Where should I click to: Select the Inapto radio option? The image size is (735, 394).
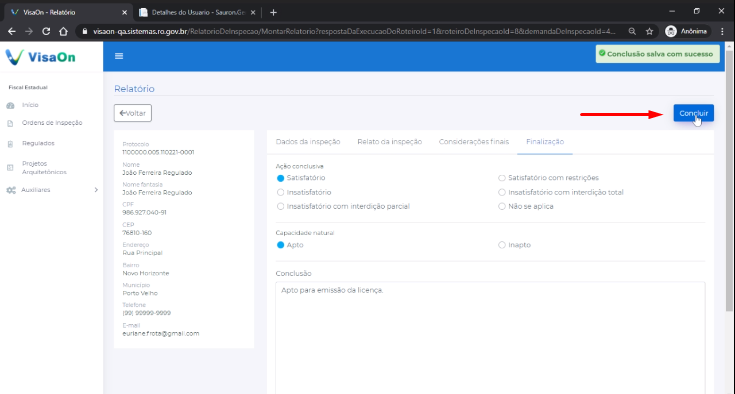click(x=502, y=245)
